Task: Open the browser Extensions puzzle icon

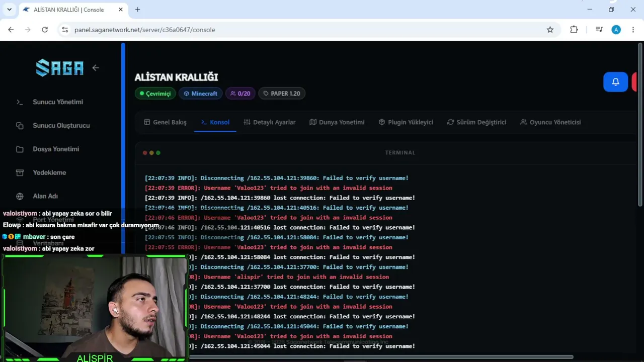Action: [574, 30]
